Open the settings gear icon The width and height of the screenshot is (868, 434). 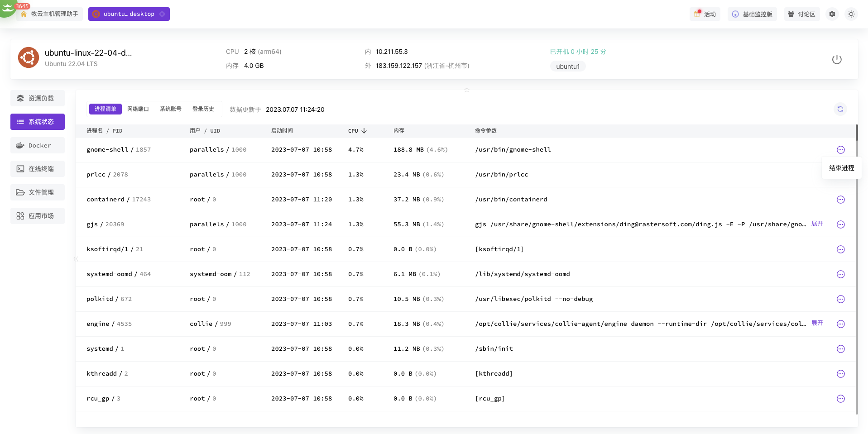point(832,14)
